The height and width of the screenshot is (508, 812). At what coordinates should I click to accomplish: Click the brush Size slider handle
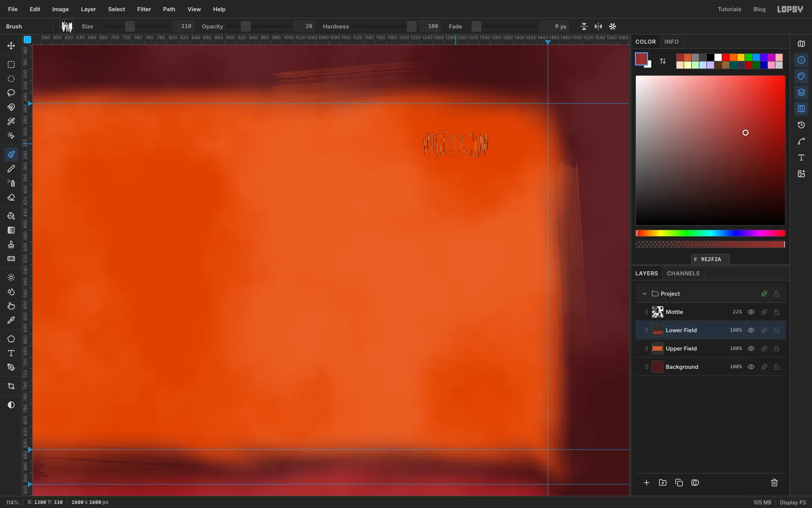click(130, 26)
